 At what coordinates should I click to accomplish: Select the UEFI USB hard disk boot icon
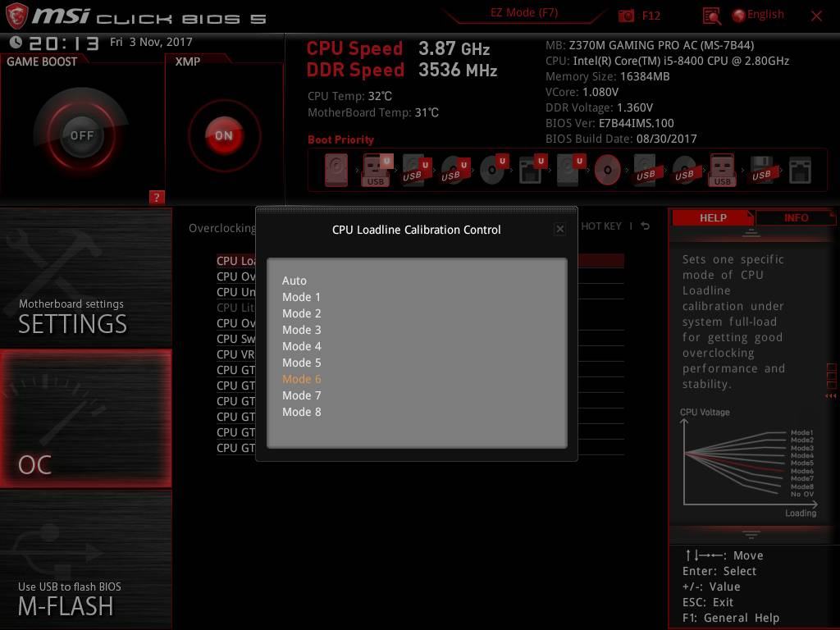click(x=416, y=170)
